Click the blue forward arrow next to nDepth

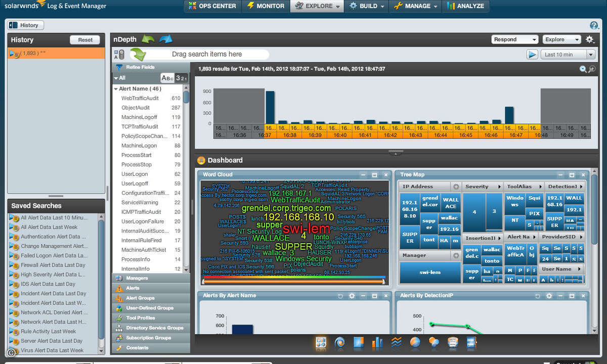[x=165, y=39]
